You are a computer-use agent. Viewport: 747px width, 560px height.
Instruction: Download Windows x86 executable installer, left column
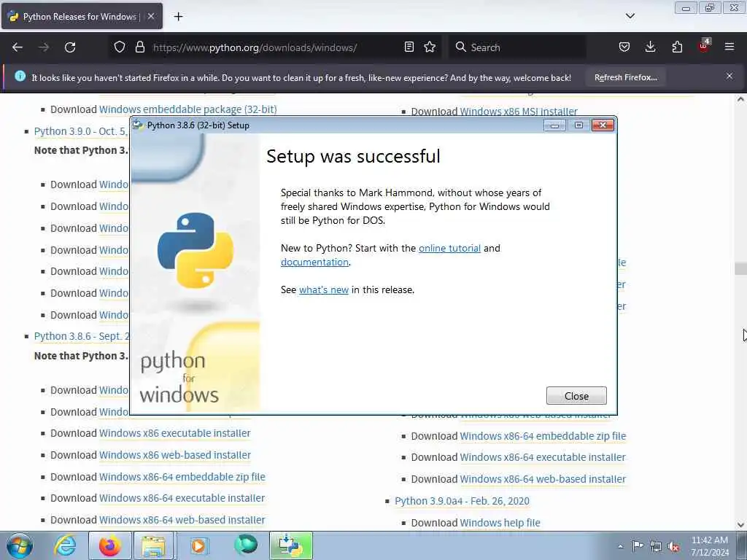coord(175,433)
